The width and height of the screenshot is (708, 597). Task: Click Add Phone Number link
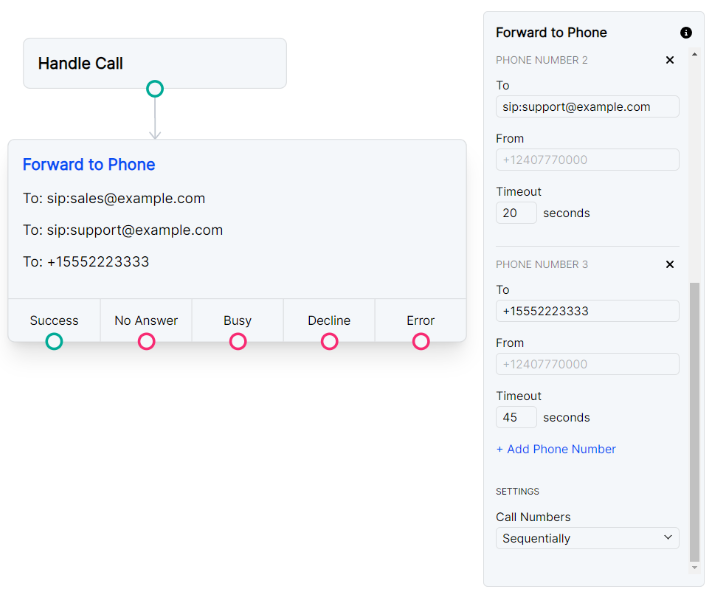coord(556,449)
